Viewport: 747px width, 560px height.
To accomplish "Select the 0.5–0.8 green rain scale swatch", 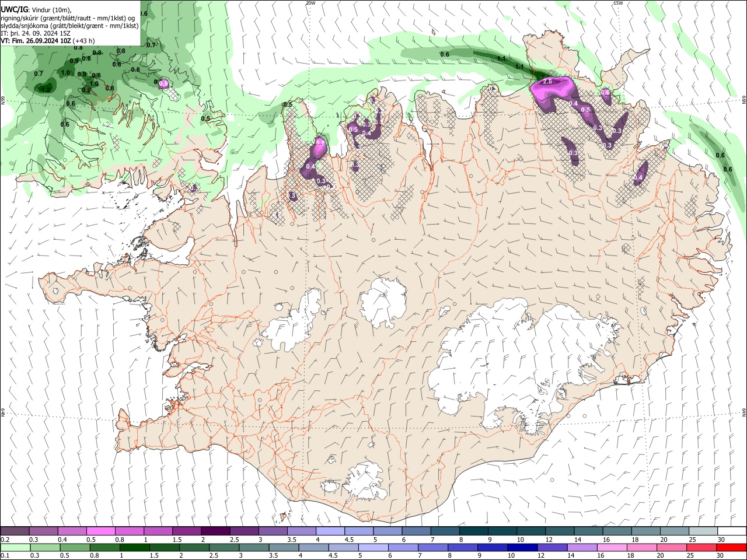I will tap(75, 548).
